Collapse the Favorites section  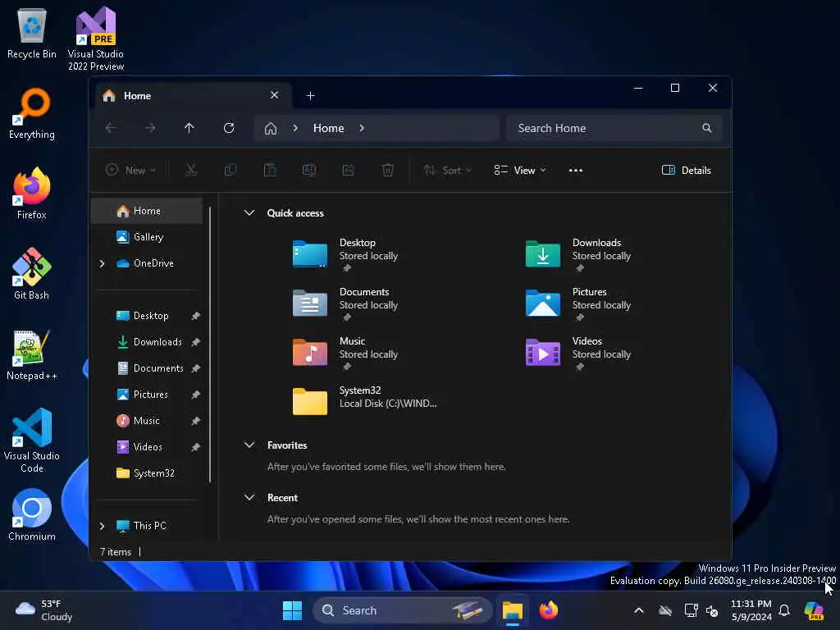(x=249, y=445)
